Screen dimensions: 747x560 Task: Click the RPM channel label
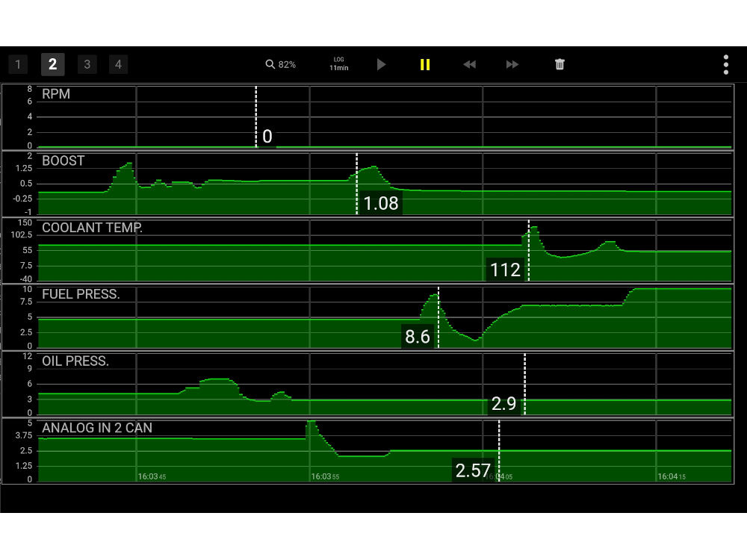click(56, 95)
